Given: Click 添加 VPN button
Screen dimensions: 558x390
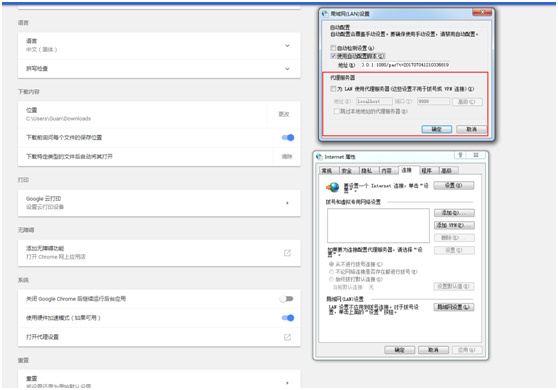Looking at the screenshot, I should 454,225.
